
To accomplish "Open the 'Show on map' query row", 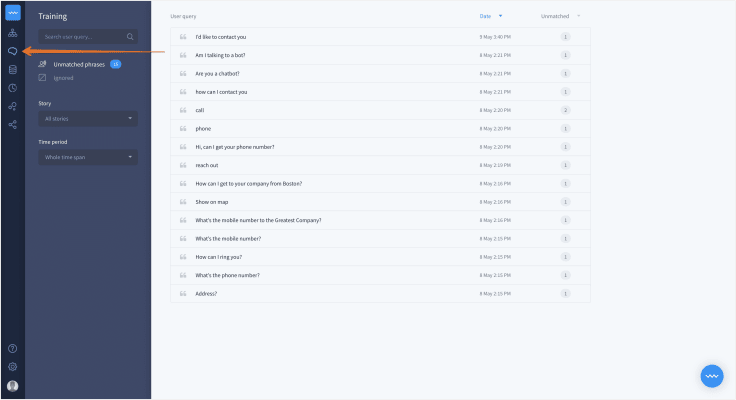I will tap(212, 202).
